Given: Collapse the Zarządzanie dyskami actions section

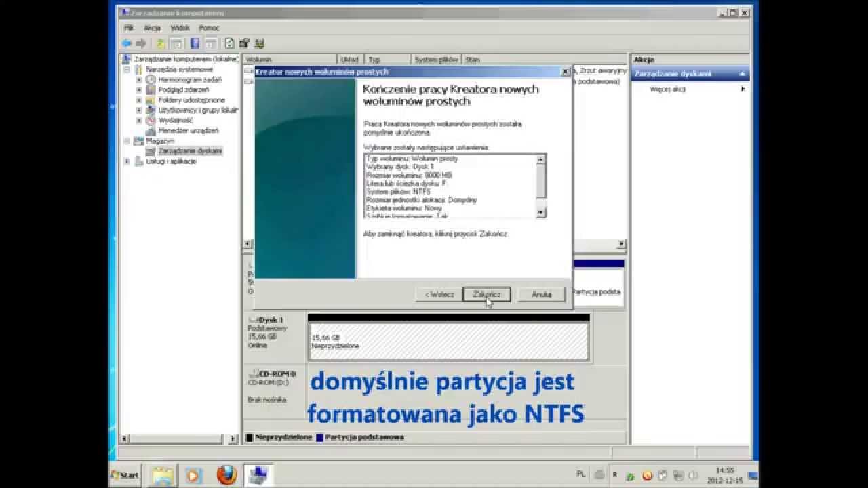Looking at the screenshot, I should tap(743, 74).
